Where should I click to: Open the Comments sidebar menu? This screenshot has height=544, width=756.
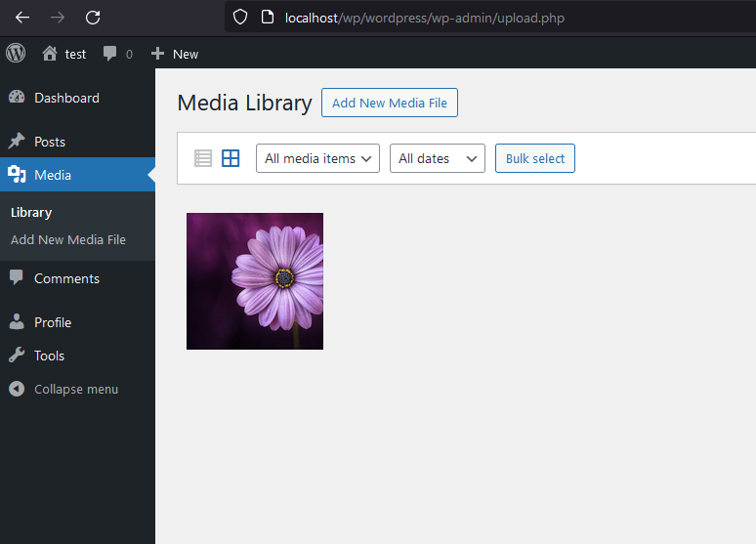pyautogui.click(x=66, y=278)
